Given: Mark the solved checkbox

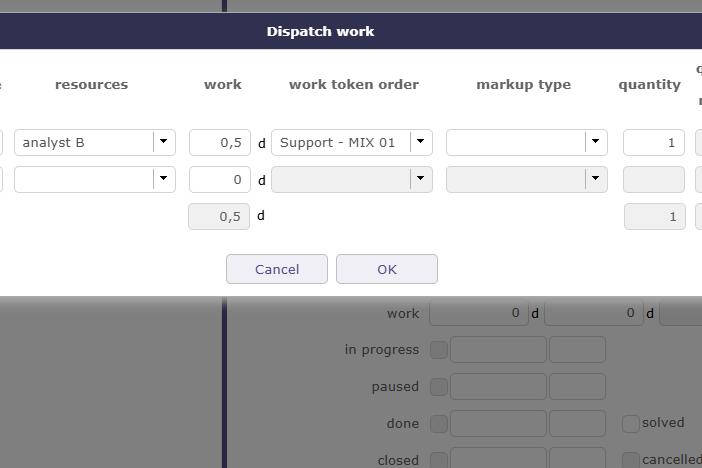Looking at the screenshot, I should [630, 423].
